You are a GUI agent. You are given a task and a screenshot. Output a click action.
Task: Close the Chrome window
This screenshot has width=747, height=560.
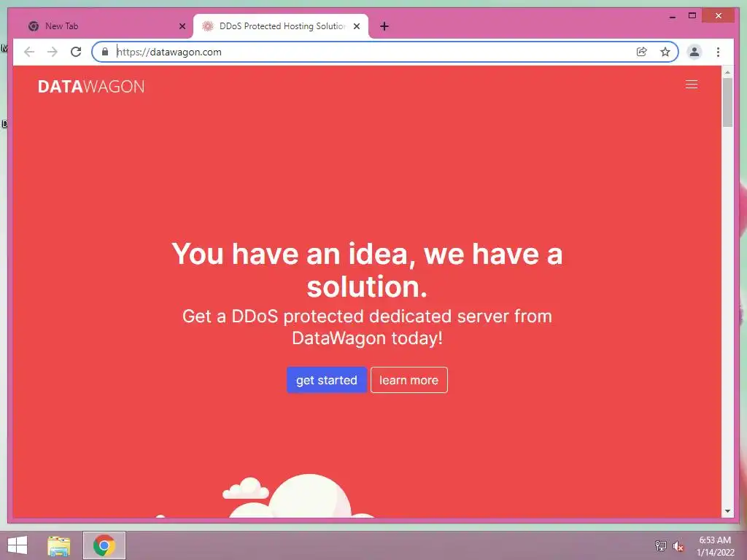pos(719,16)
